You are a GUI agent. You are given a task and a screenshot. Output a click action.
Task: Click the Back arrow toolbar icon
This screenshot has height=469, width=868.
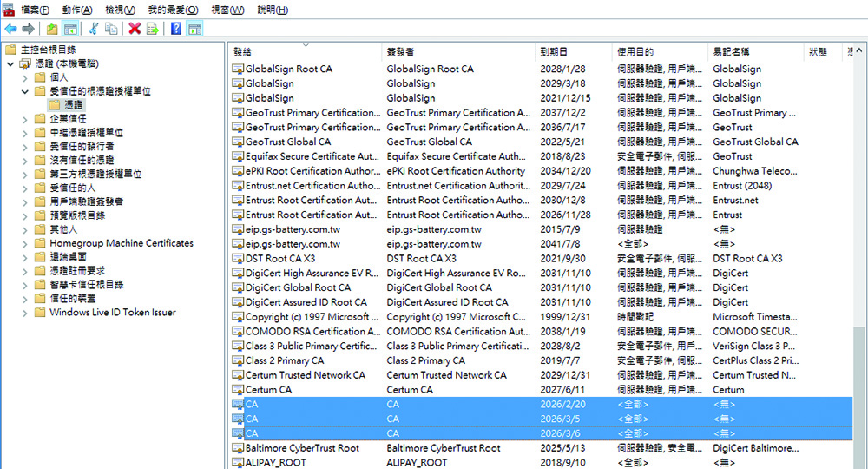[x=10, y=29]
